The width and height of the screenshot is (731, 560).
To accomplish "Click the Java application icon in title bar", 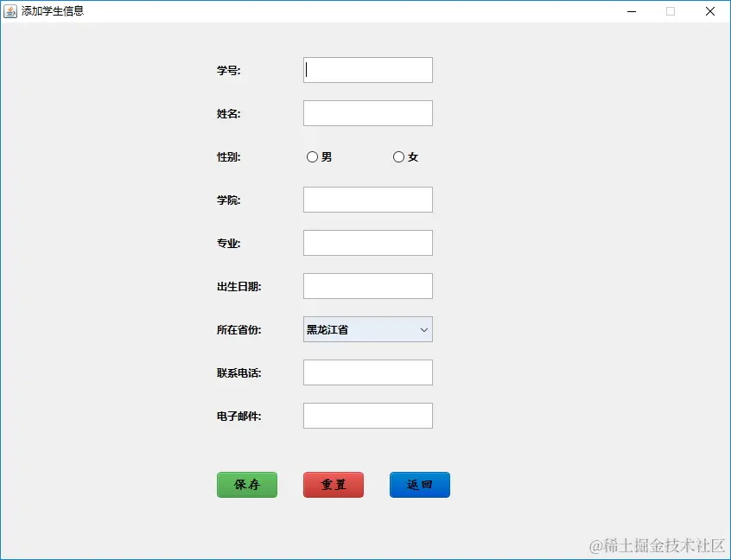I will tap(12, 11).
